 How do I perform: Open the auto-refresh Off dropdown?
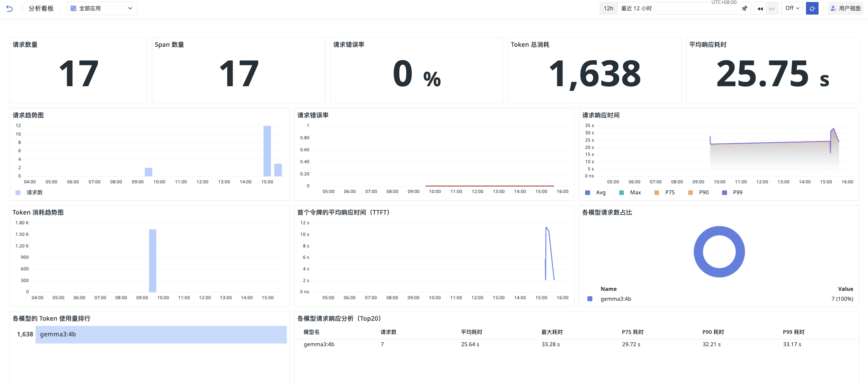tap(792, 8)
